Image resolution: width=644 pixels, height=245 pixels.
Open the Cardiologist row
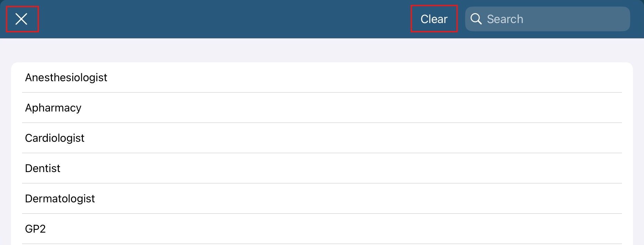click(322, 138)
